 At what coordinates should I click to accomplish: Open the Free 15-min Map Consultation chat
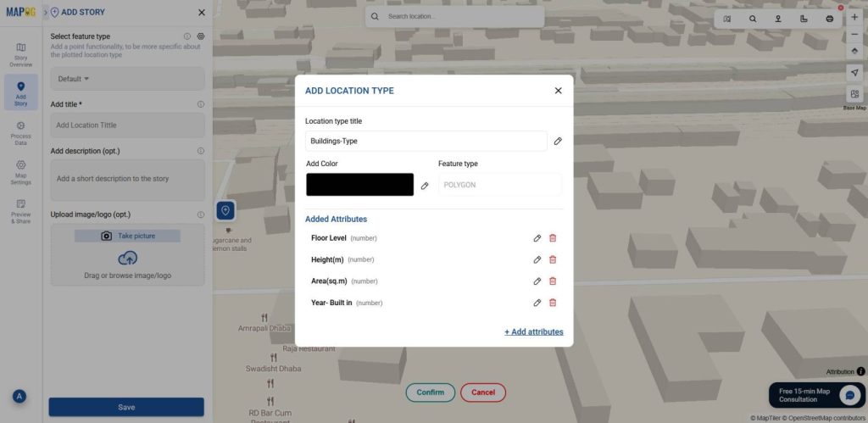pos(817,395)
